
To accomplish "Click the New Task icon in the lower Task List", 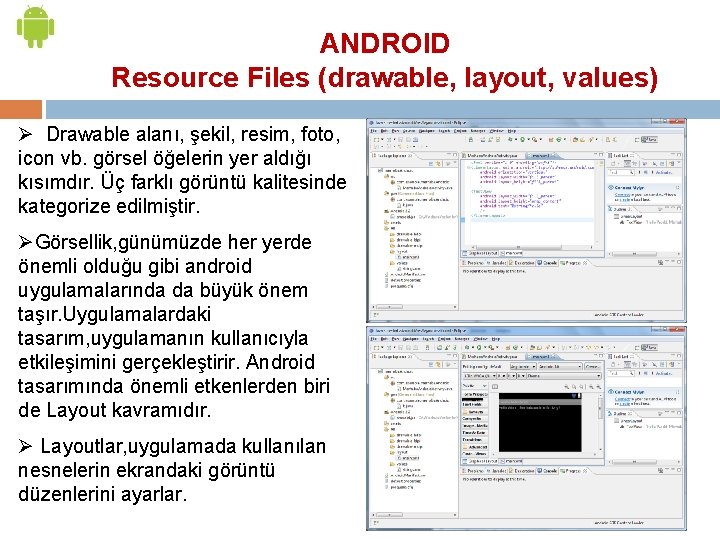I will point(613,364).
